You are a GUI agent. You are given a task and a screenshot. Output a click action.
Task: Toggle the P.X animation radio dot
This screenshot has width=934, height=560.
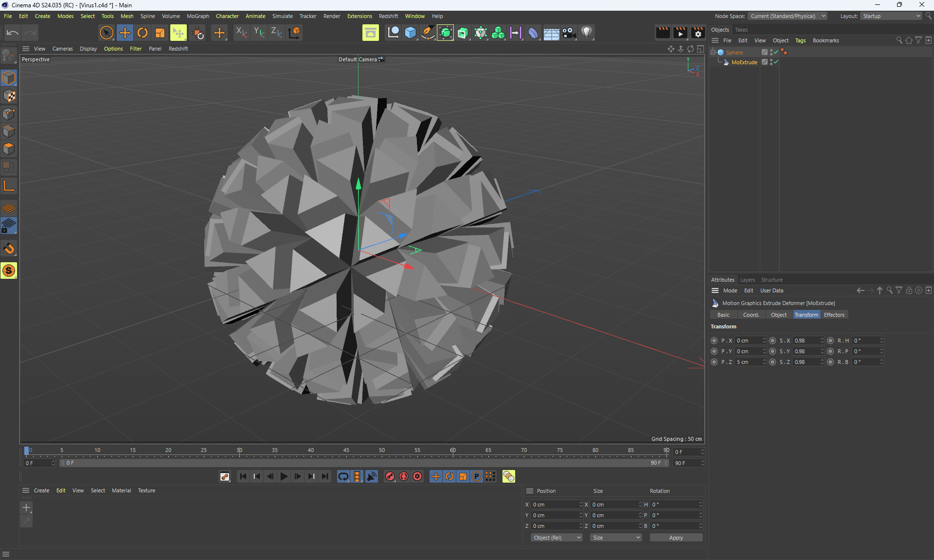[714, 341]
